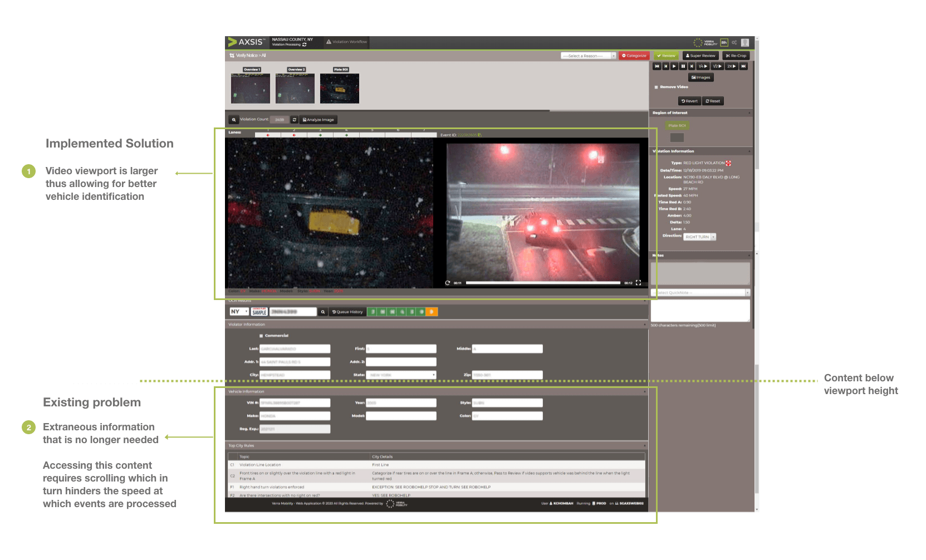Copy the Event ID
The width and height of the screenshot is (926, 560).
coord(479,135)
